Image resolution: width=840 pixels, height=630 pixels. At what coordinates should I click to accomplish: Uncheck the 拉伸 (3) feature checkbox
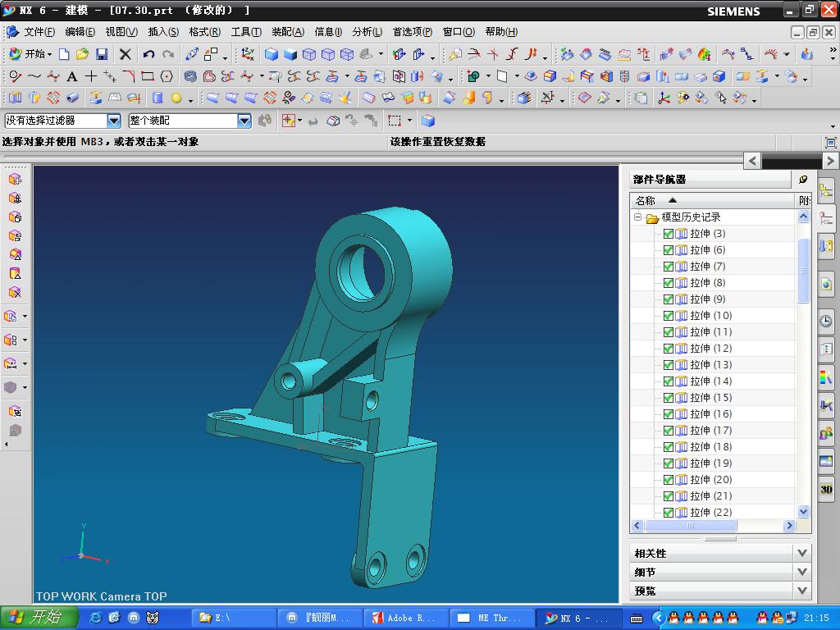tap(668, 234)
